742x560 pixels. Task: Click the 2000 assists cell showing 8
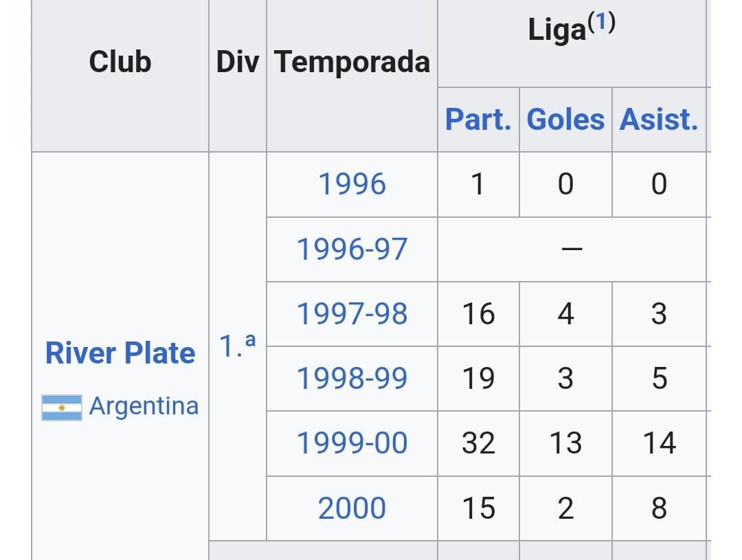pos(659,508)
